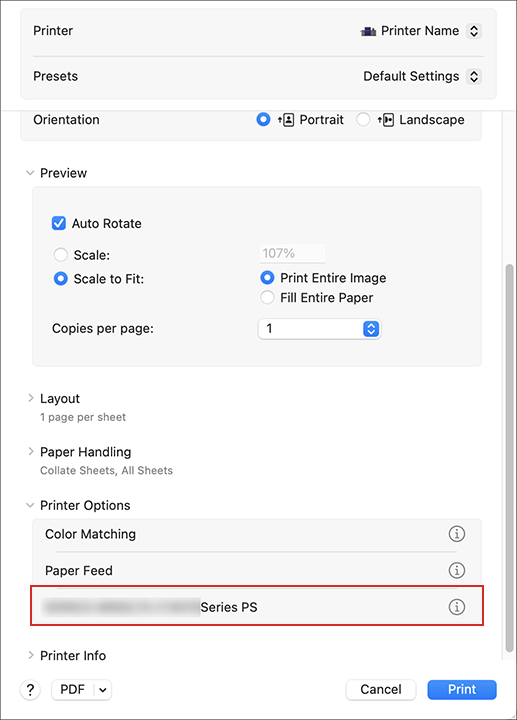Click the help question mark button

(30, 689)
